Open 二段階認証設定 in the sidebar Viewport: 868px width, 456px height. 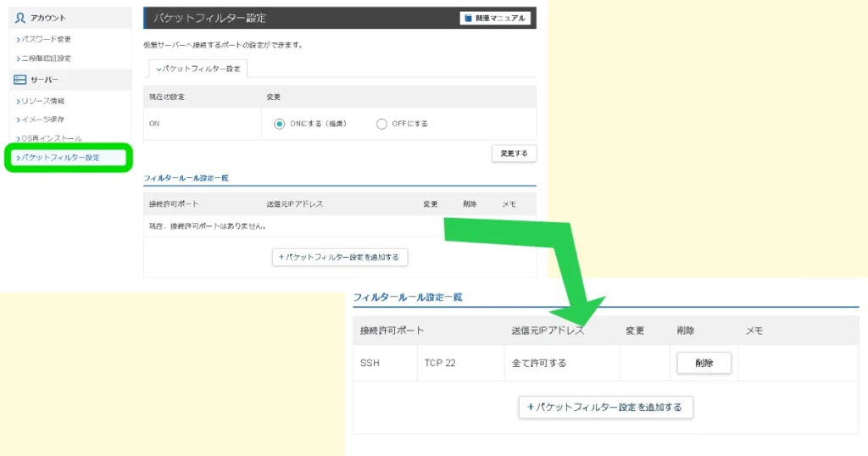[x=44, y=58]
